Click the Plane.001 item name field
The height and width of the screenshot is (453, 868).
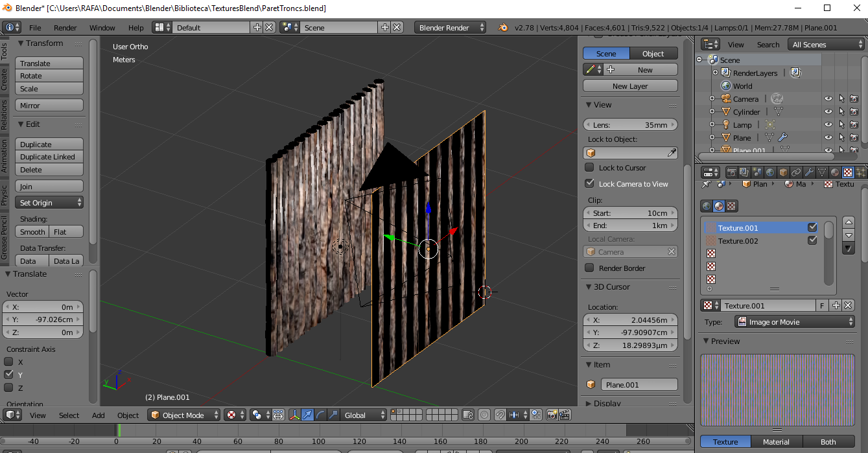pyautogui.click(x=639, y=385)
